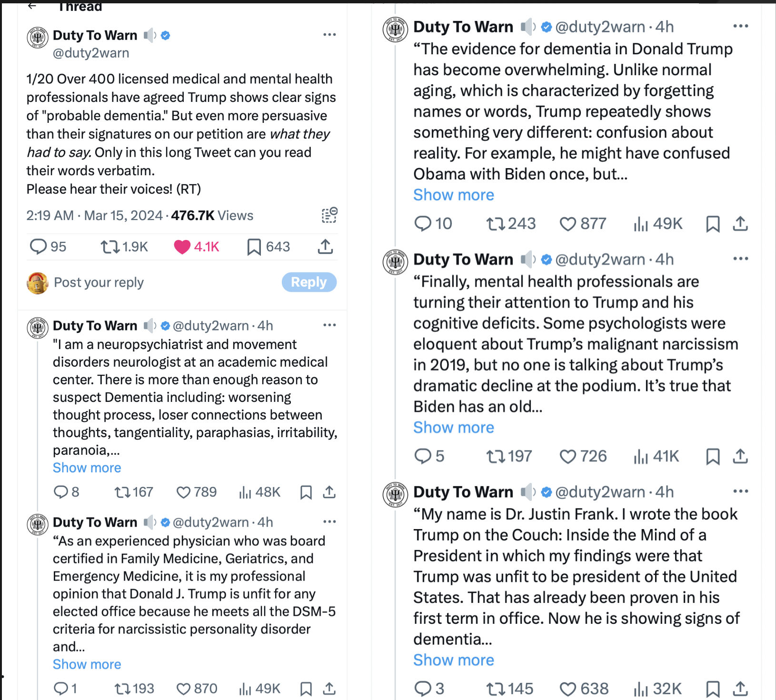Expand Show more on the neuropsychiatrist tweet
776x700 pixels.
(x=87, y=468)
